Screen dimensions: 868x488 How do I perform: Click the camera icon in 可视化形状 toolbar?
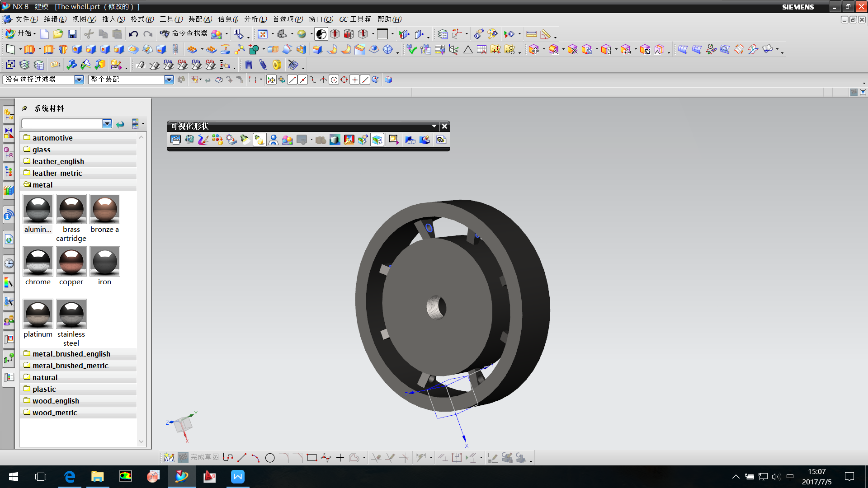coord(189,140)
